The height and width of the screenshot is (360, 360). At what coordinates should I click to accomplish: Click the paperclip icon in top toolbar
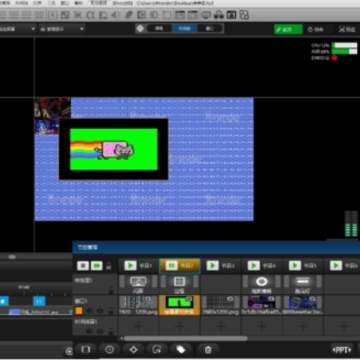click(x=129, y=15)
